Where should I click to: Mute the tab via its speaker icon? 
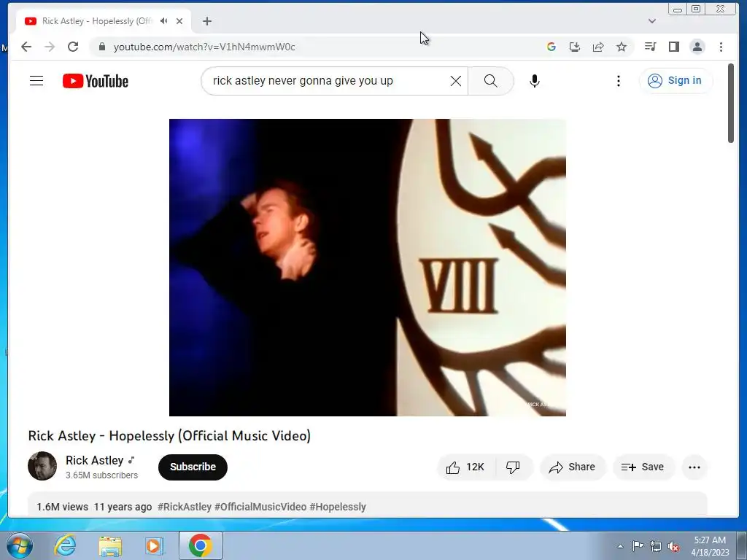pyautogui.click(x=164, y=21)
